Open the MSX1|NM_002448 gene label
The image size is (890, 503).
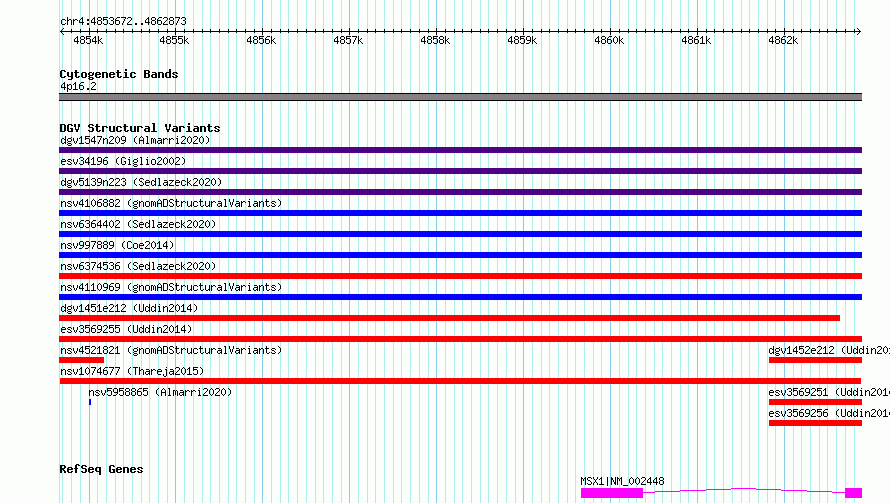(x=622, y=481)
